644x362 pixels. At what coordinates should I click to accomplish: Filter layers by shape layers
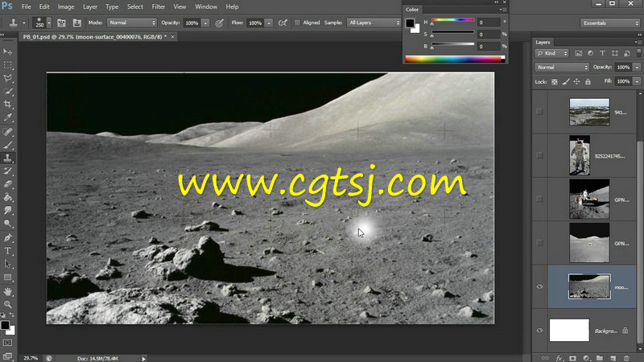click(615, 53)
